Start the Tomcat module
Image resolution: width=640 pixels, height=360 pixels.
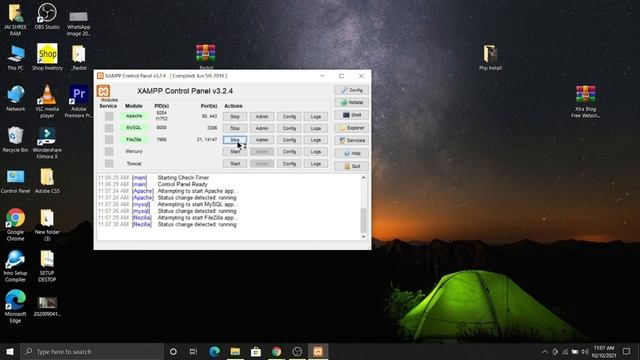point(235,164)
